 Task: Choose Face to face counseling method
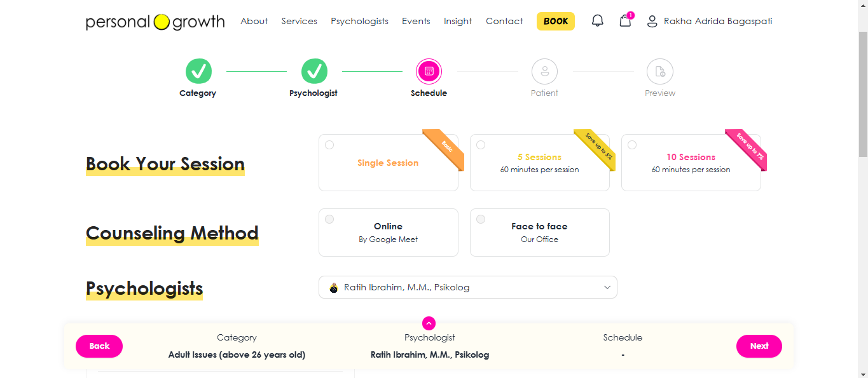tap(540, 233)
